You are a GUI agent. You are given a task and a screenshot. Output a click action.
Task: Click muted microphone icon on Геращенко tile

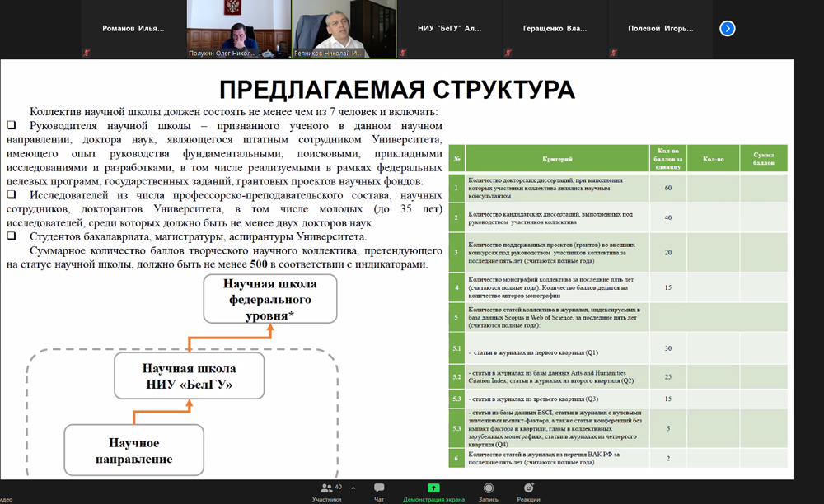tap(508, 52)
